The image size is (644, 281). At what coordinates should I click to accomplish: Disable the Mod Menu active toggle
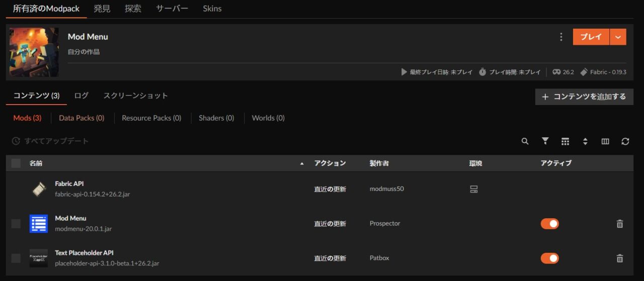[550, 224]
